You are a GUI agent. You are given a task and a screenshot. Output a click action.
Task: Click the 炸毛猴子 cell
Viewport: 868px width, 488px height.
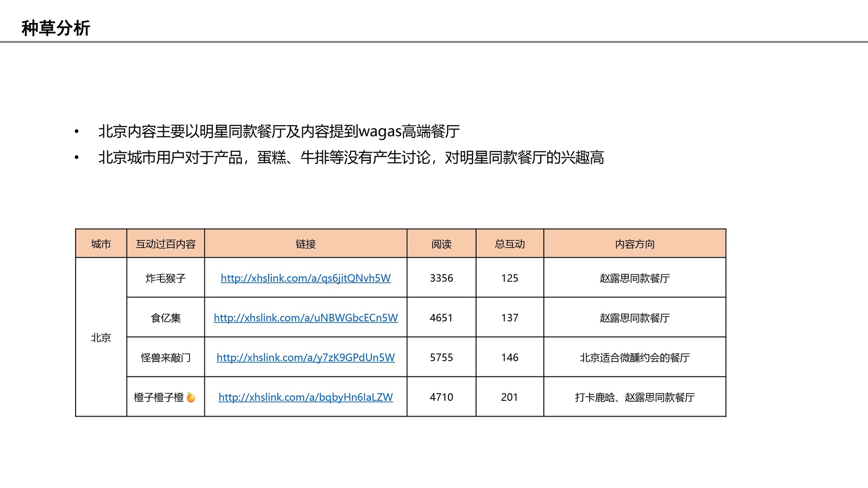pos(165,278)
